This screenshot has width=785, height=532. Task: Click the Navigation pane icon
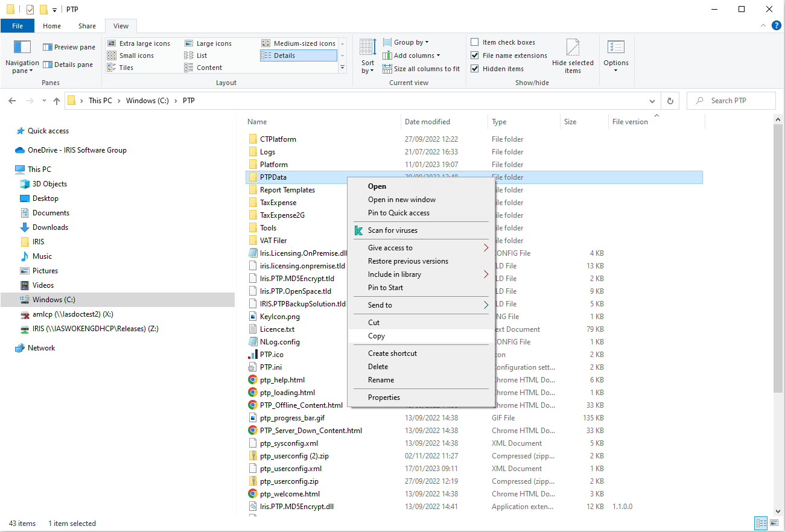[x=22, y=48]
